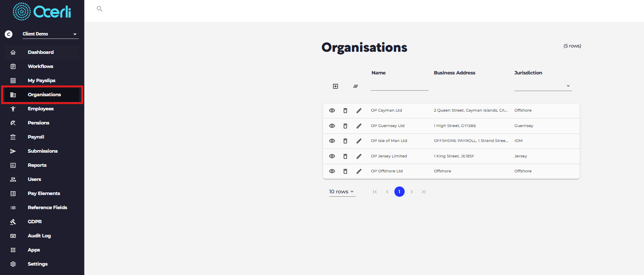
Task: Open the Client Demo account dropdown
Action: pyautogui.click(x=50, y=34)
